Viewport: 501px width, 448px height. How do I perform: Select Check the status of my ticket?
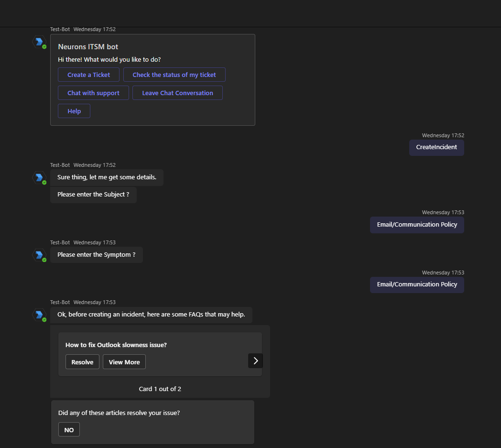click(x=174, y=75)
